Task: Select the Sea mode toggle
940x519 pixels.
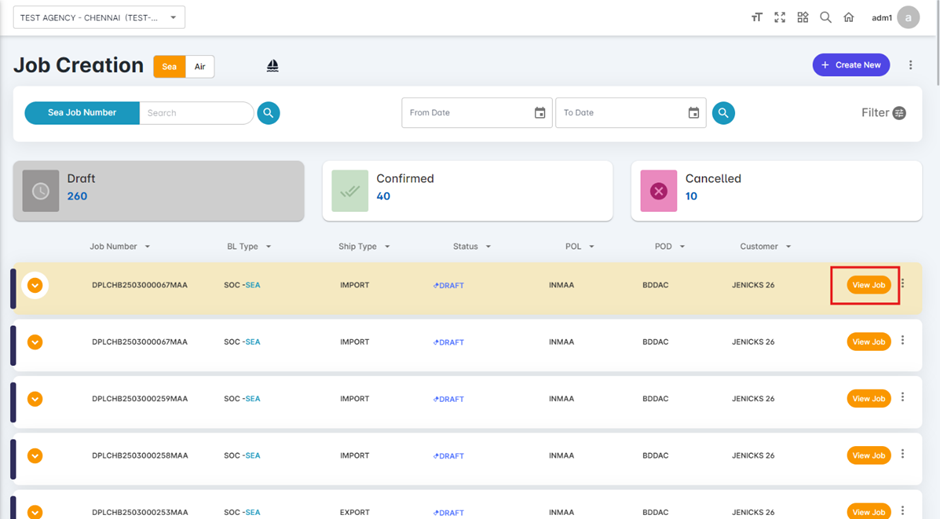Action: coord(169,67)
